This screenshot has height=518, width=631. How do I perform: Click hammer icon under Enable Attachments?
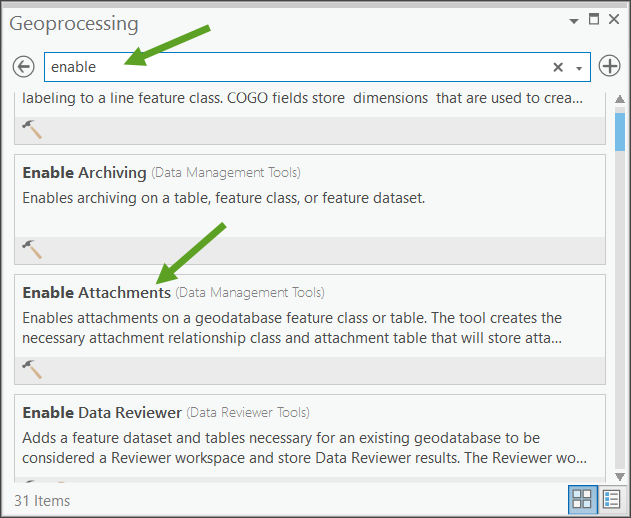pyautogui.click(x=32, y=369)
